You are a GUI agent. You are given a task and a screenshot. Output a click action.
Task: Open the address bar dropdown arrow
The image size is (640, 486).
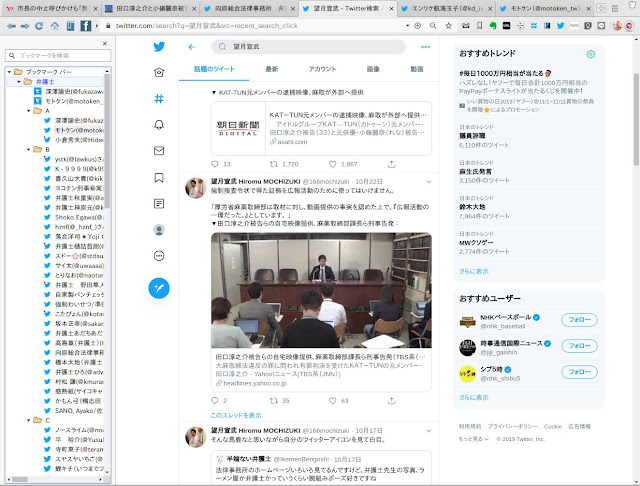pos(407,25)
